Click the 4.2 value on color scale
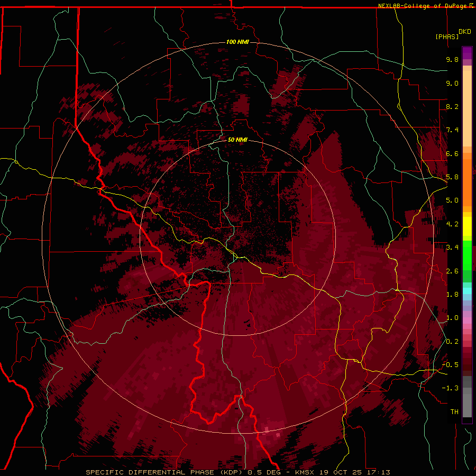This screenshot has height=476, width=476. [x=452, y=224]
